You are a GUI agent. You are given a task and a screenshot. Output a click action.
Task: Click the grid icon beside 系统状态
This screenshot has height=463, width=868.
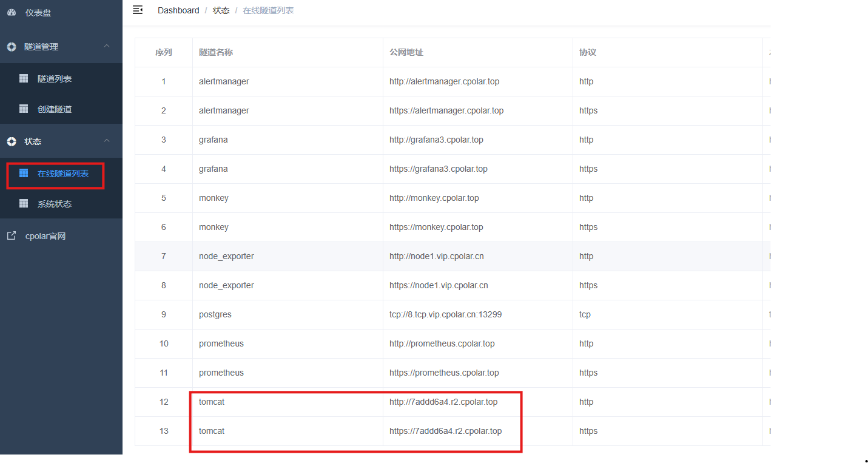pyautogui.click(x=24, y=204)
